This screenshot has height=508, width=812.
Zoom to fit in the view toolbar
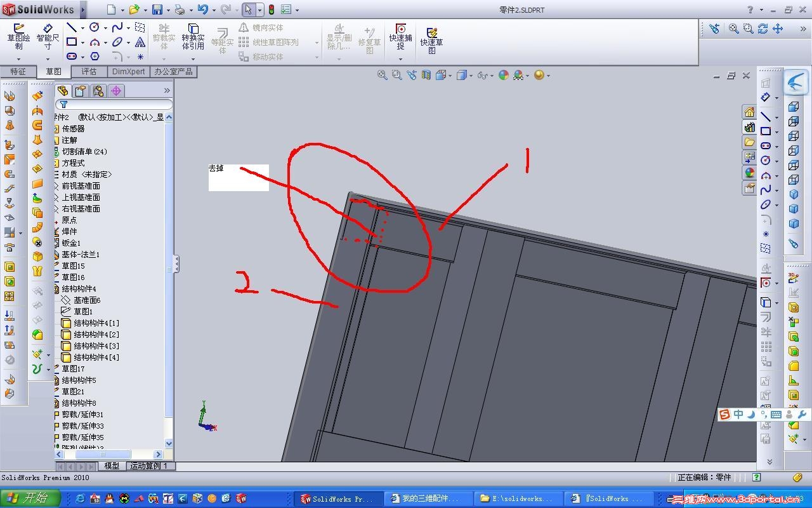383,75
